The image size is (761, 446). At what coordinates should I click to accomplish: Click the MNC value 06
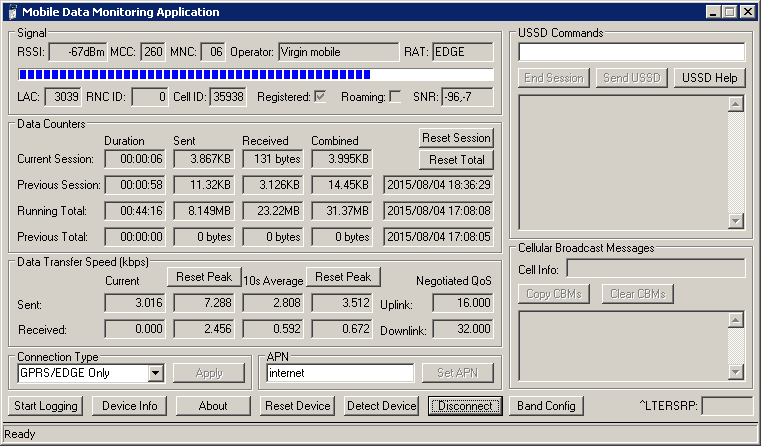pyautogui.click(x=213, y=52)
